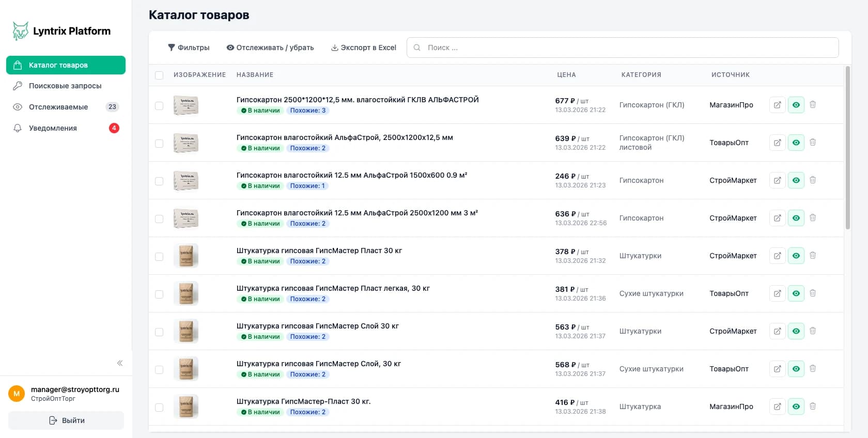Click the user avatar M icon
The height and width of the screenshot is (438, 868).
17,394
